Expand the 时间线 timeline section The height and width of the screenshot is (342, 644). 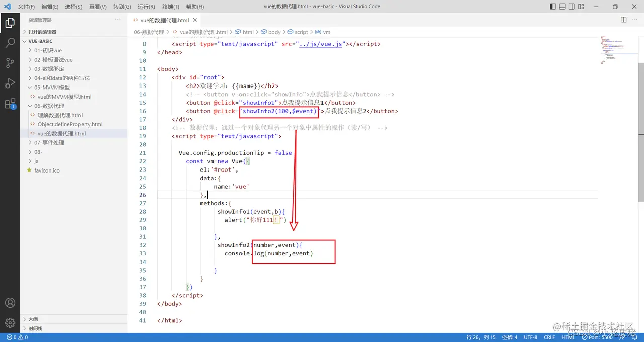(73, 328)
